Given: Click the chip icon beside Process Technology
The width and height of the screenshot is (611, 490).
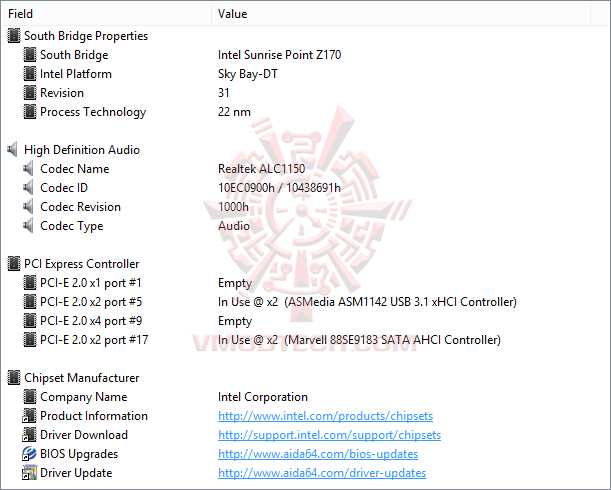Looking at the screenshot, I should (x=30, y=112).
